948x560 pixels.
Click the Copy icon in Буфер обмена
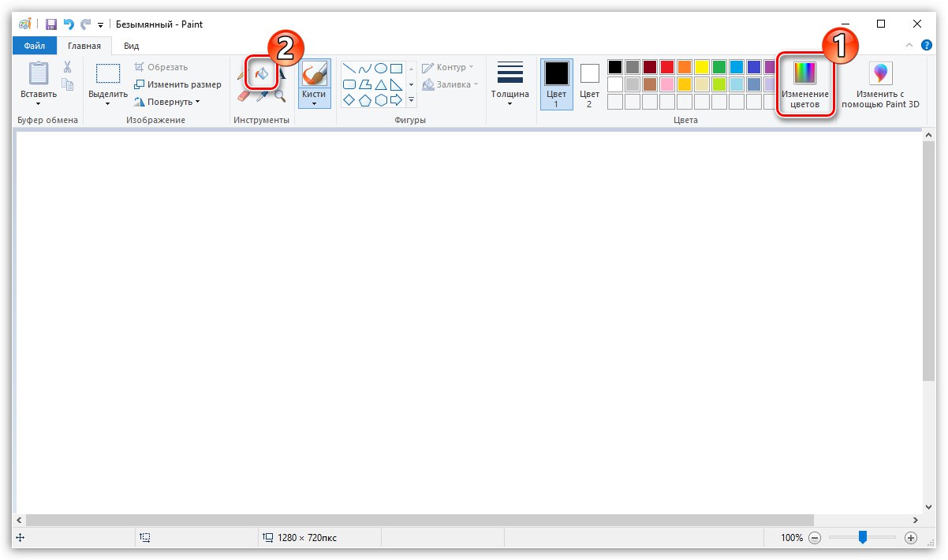[68, 85]
